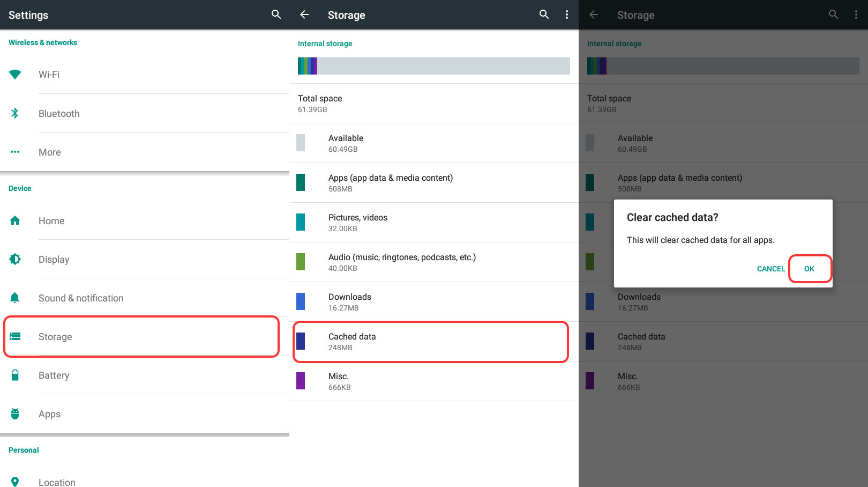Tap the Sound & notification bell icon
The image size is (868, 487).
tap(15, 298)
